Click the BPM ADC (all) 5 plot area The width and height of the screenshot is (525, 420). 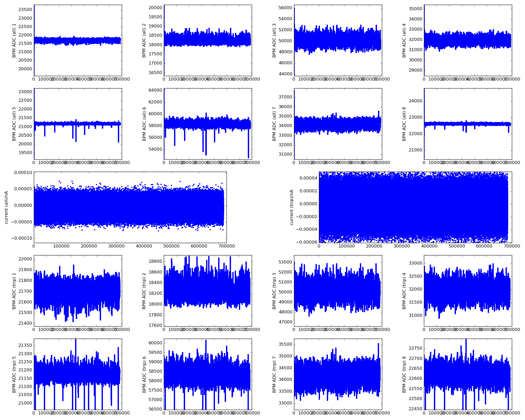click(78, 124)
